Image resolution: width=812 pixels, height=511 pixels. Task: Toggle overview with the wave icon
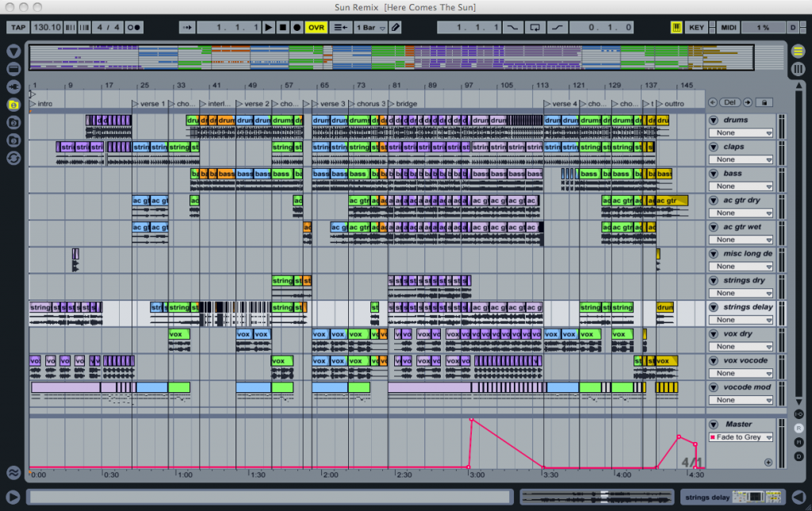tap(13, 472)
